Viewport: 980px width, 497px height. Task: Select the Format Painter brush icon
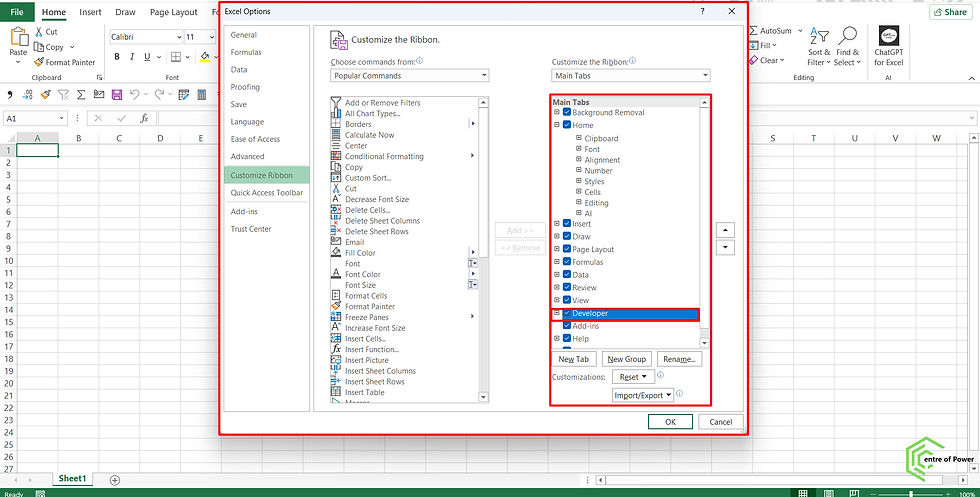coord(39,62)
